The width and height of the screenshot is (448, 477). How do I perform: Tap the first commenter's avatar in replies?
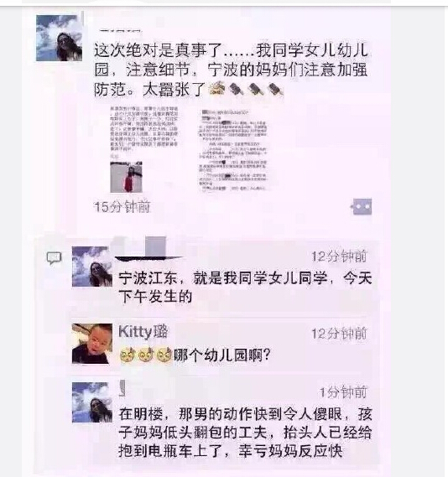(92, 267)
